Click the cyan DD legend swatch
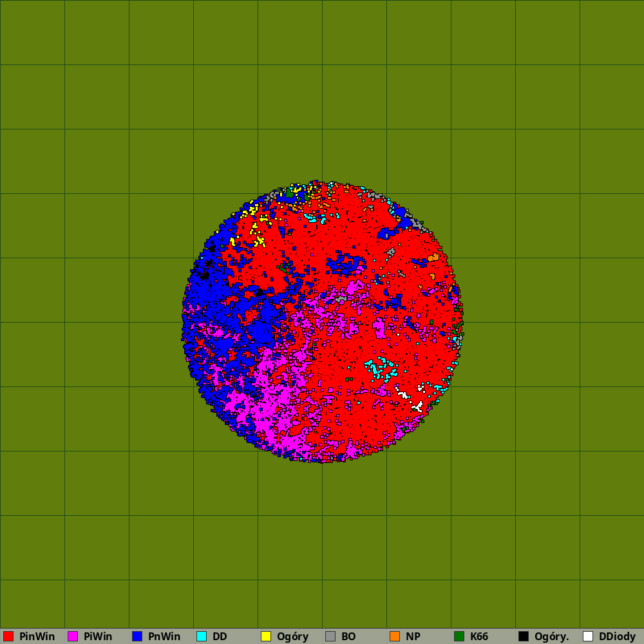Screen dimensions: 644x644 [x=202, y=636]
